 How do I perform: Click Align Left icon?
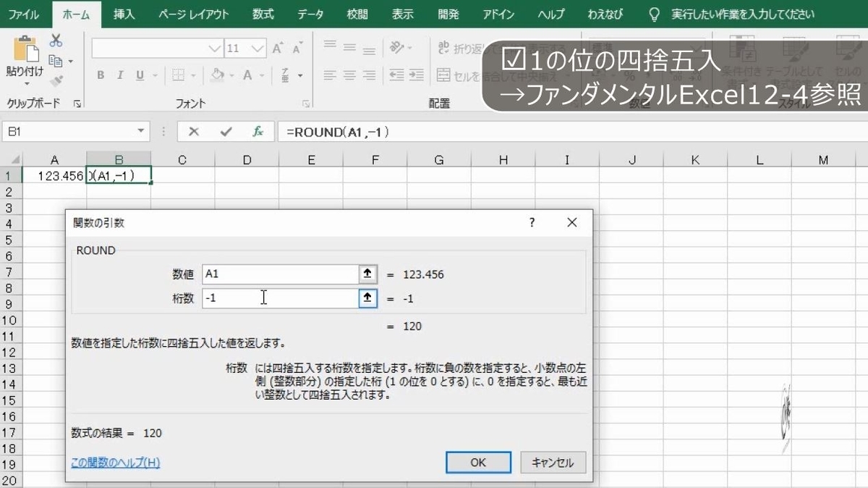(330, 75)
